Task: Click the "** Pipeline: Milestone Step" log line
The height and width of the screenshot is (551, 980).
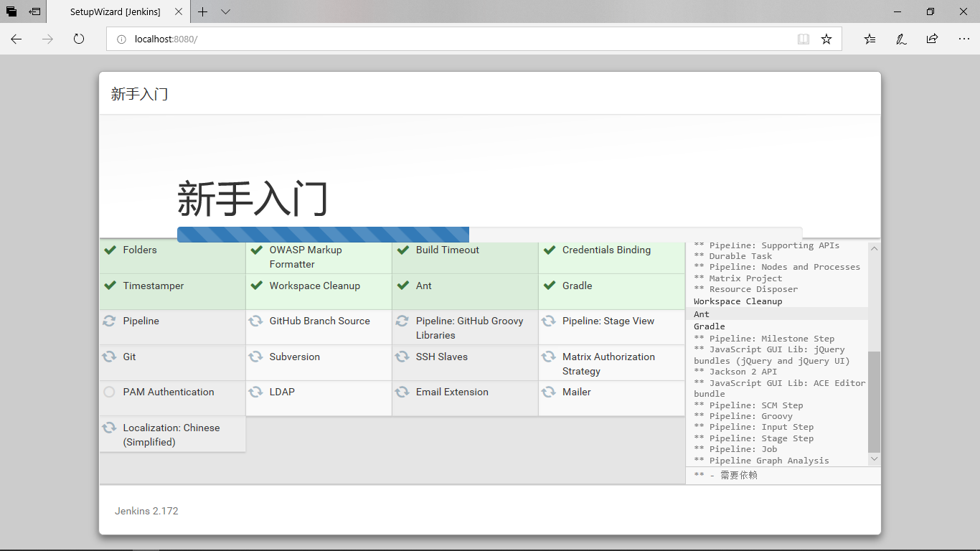Action: coord(764,339)
